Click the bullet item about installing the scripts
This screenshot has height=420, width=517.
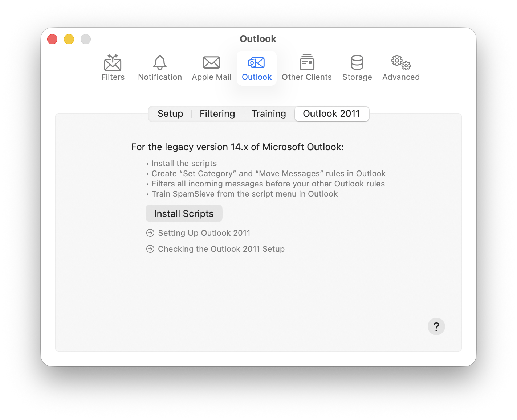pos(184,163)
